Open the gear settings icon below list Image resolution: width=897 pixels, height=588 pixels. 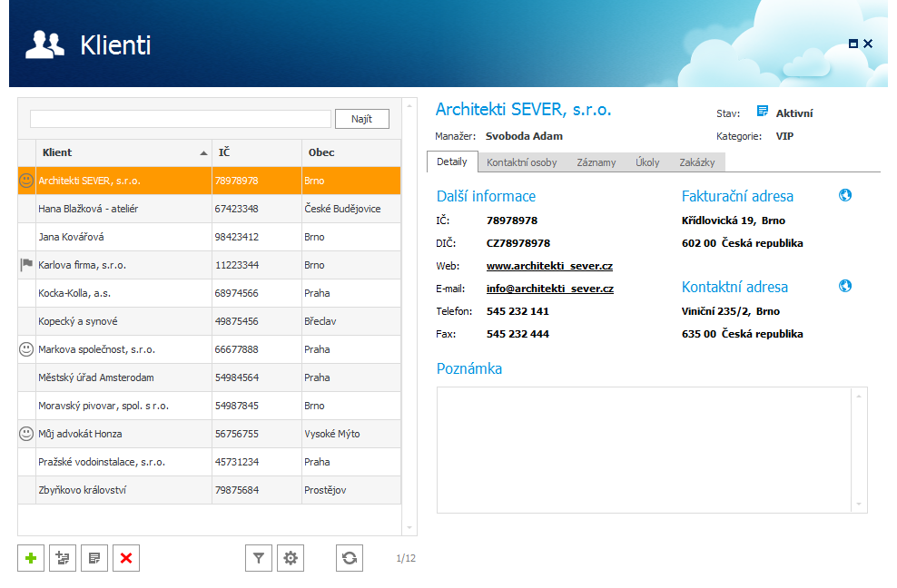(291, 558)
